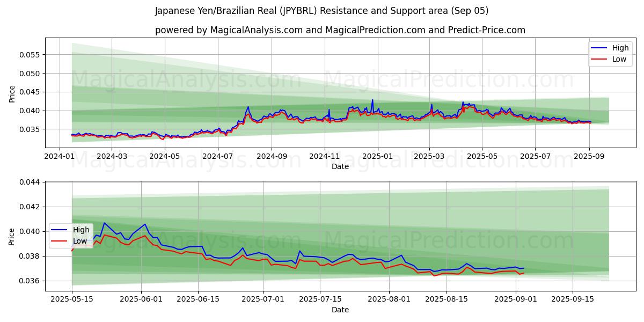Click the 2024-11 date tick
Screen dimensions: 644x322
[x=325, y=156]
